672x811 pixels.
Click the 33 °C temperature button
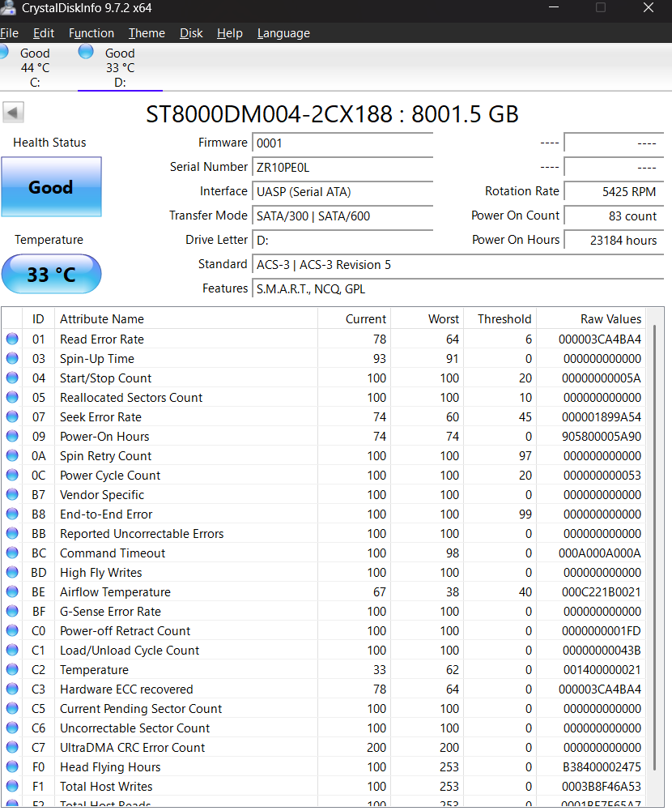pyautogui.click(x=51, y=275)
